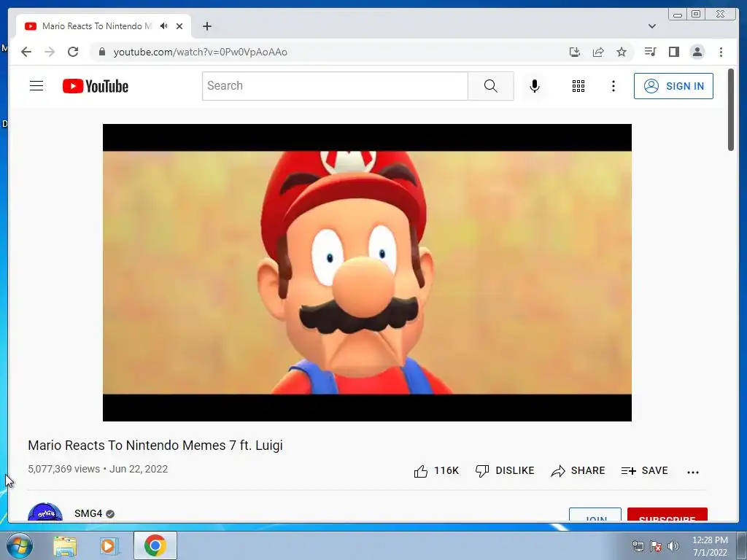Open Chrome three-dot menu
Image resolution: width=747 pixels, height=560 pixels.
[x=721, y=52]
